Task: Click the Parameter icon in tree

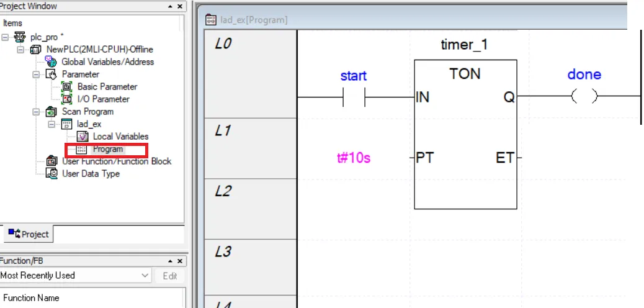Action: (x=51, y=75)
